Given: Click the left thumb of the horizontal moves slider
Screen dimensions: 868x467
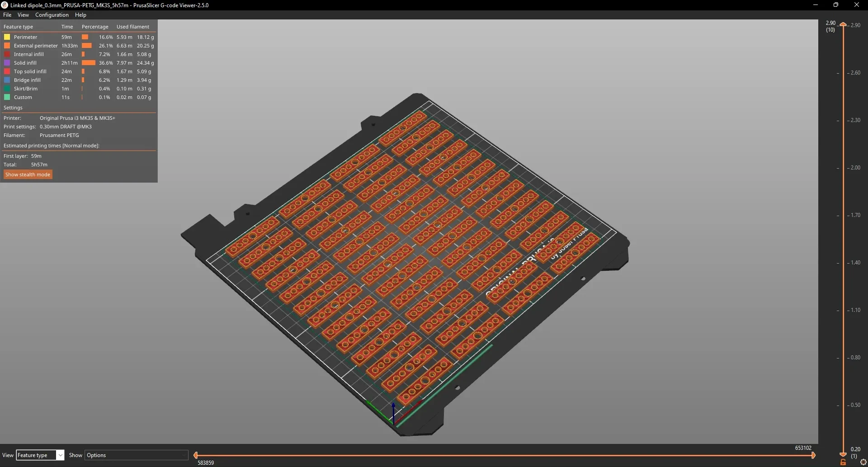Looking at the screenshot, I should coord(196,455).
